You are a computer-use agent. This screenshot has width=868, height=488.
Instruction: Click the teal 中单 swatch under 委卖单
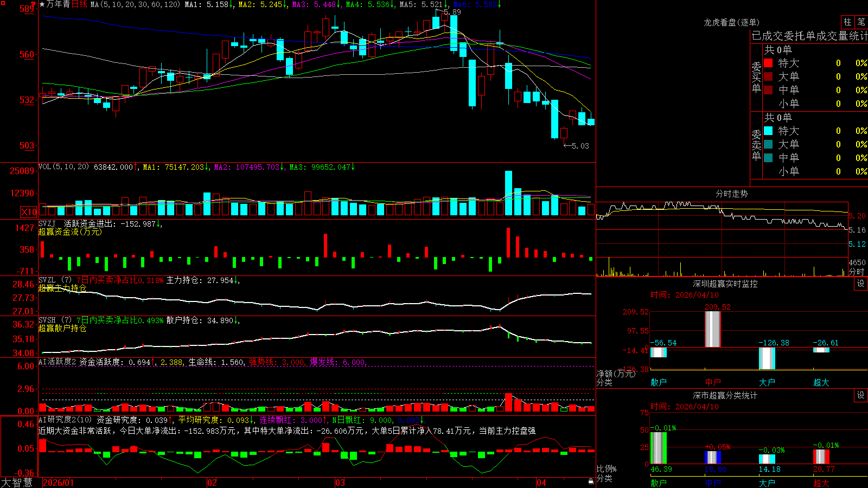coord(768,158)
